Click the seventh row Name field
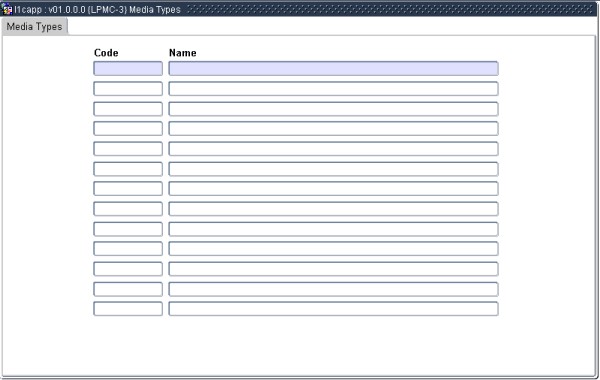 tap(333, 189)
